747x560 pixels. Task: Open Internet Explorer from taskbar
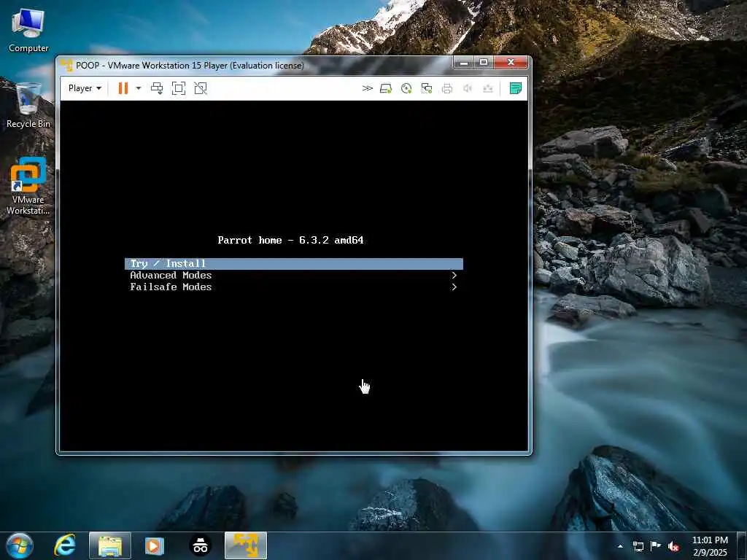65,545
